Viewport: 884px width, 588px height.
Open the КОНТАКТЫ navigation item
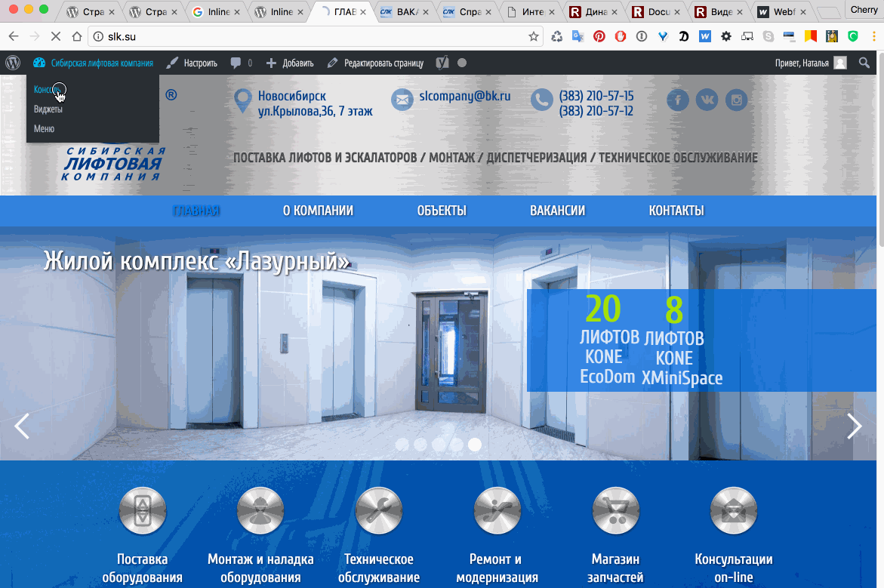pyautogui.click(x=676, y=211)
